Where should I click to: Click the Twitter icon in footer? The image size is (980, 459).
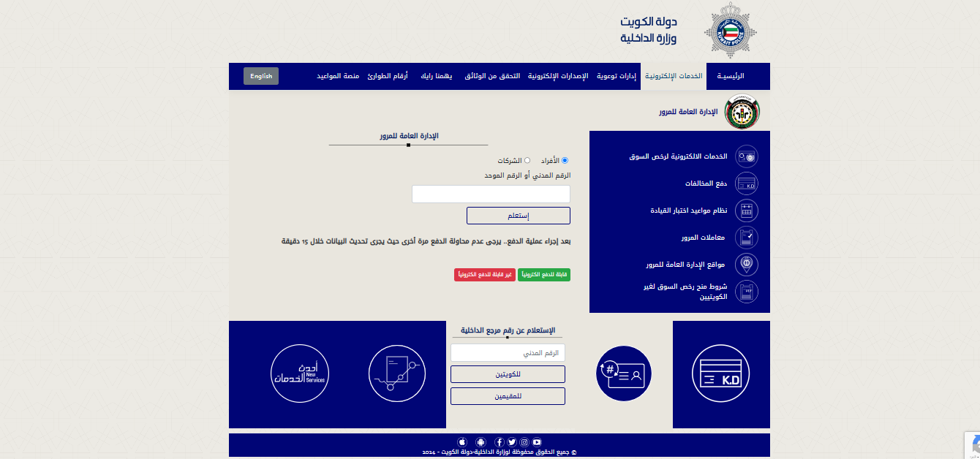point(512,442)
